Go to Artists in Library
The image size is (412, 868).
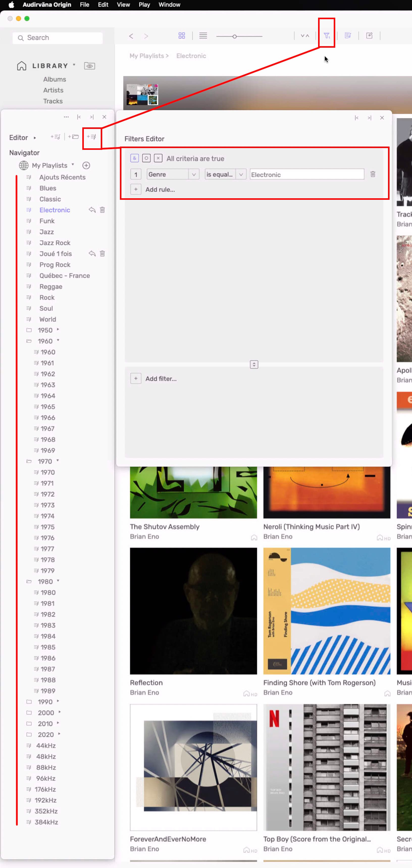pos(53,90)
